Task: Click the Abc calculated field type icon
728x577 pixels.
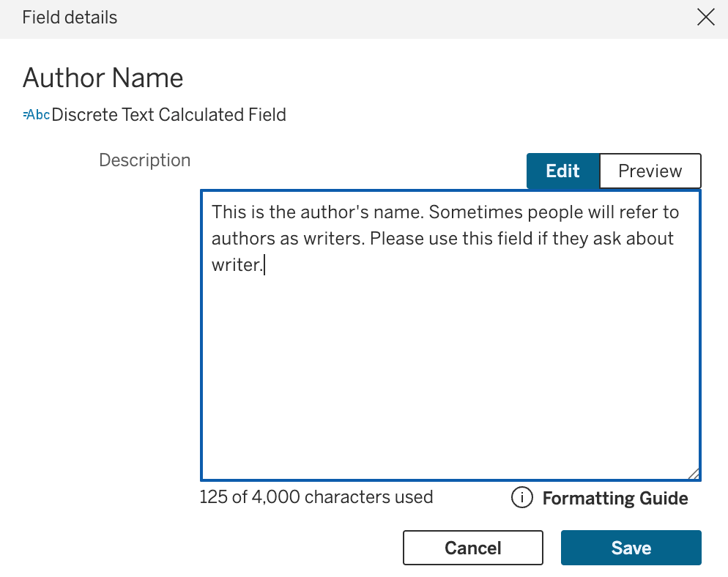Action: click(x=36, y=115)
